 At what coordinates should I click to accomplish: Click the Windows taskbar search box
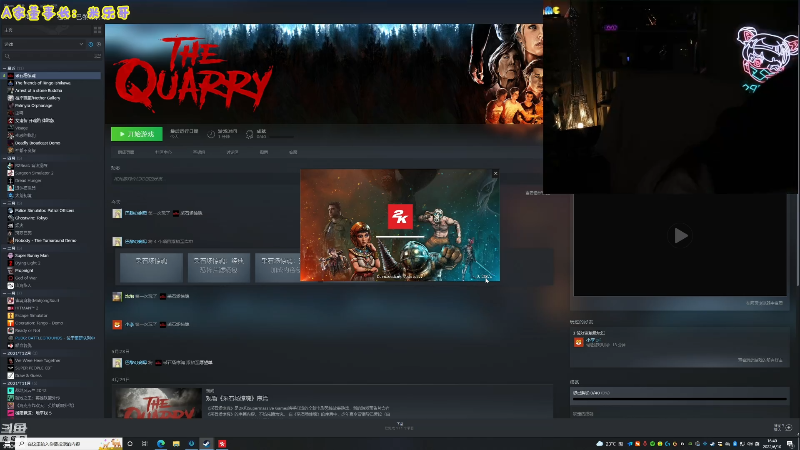pos(70,443)
